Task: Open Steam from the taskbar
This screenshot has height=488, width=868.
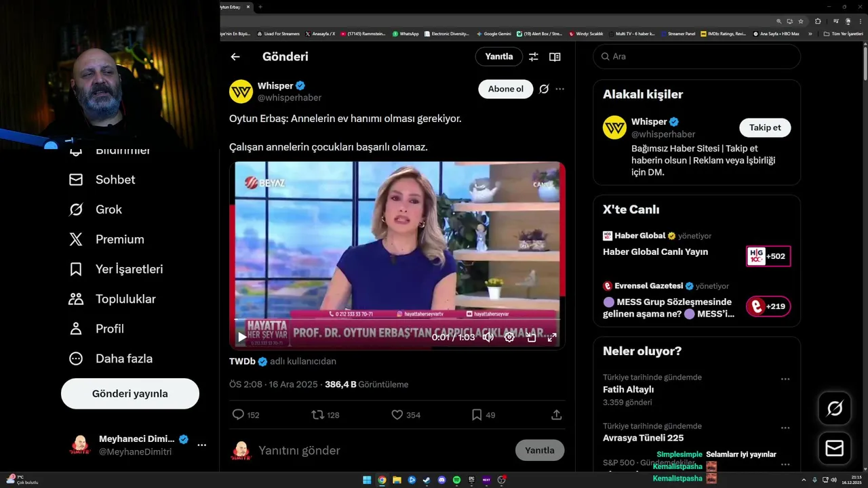Action: 427,480
